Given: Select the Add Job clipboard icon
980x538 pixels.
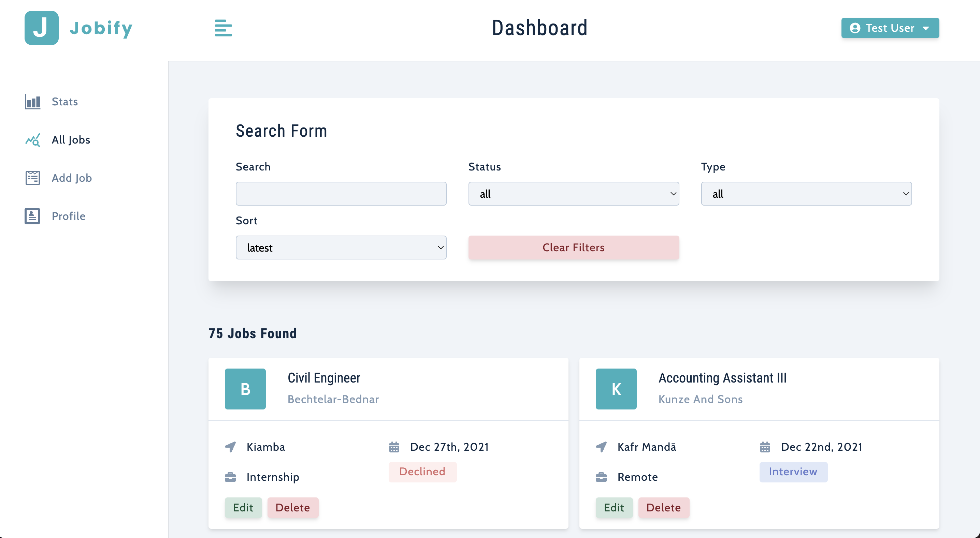Looking at the screenshot, I should click(32, 178).
